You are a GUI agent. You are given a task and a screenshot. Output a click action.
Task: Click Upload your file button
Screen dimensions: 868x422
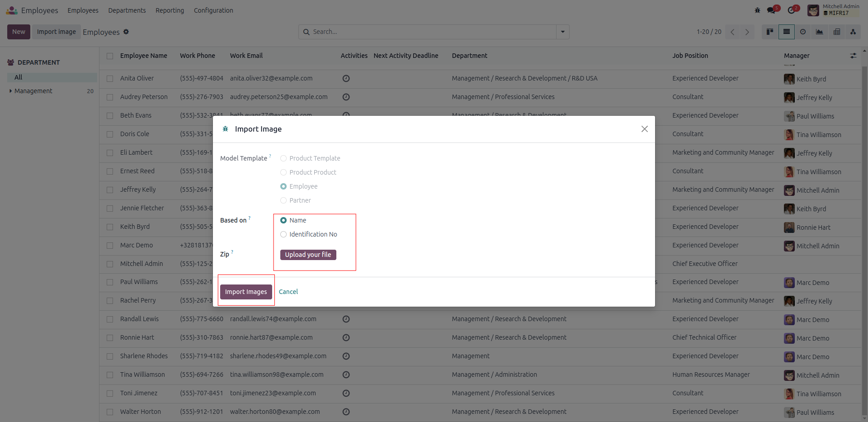click(308, 255)
